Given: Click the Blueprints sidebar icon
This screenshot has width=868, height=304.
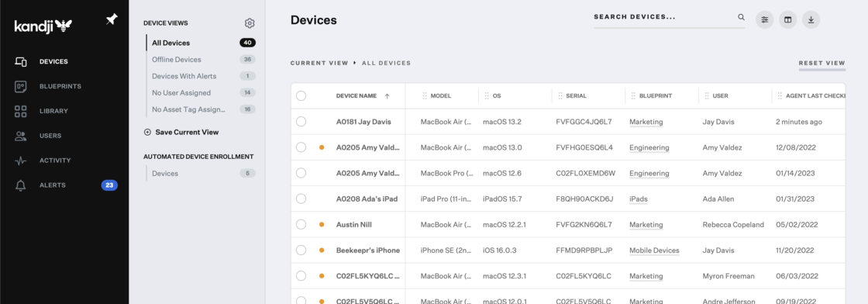Looking at the screenshot, I should click(x=20, y=86).
